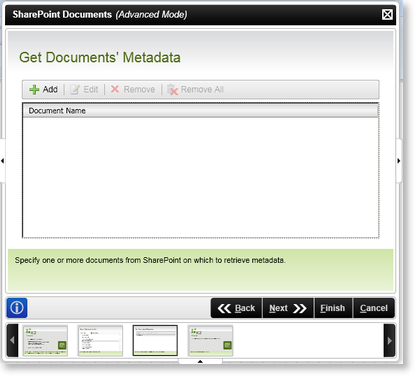Select the fourth wizard page thumbnail
This screenshot has height=376, width=415.
210,341
